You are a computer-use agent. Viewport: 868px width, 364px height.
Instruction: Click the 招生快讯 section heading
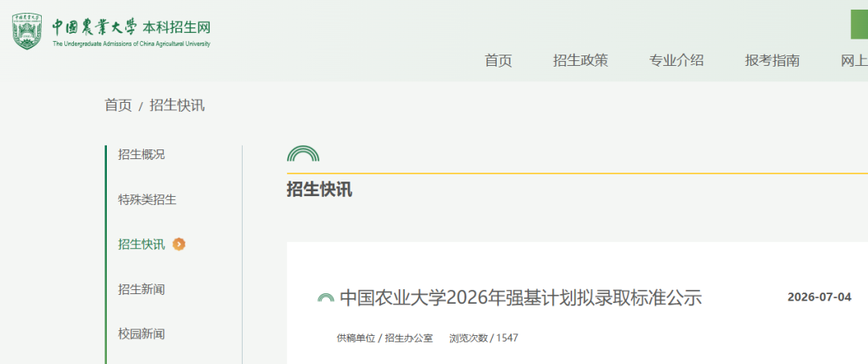coord(319,189)
